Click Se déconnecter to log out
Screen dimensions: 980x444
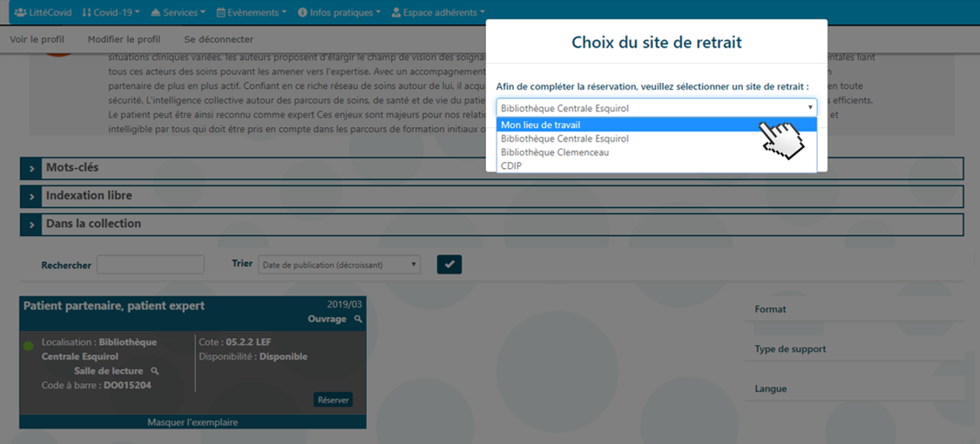pos(219,39)
